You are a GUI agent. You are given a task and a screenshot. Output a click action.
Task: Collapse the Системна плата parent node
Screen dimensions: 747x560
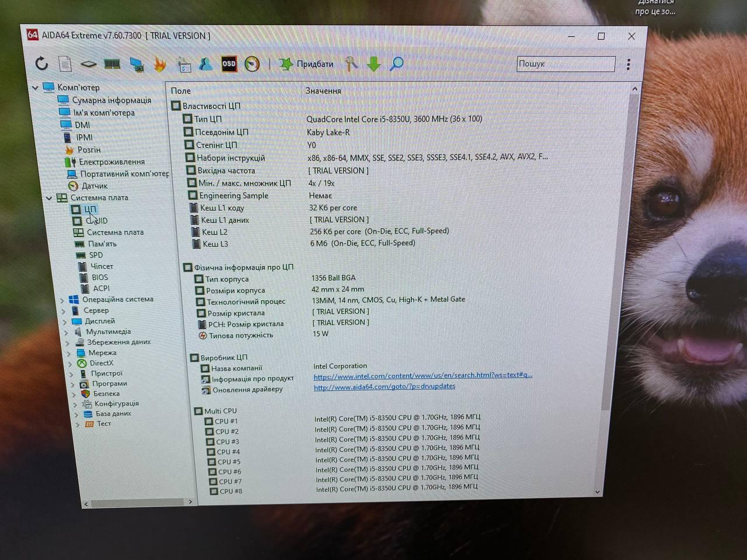pos(49,198)
